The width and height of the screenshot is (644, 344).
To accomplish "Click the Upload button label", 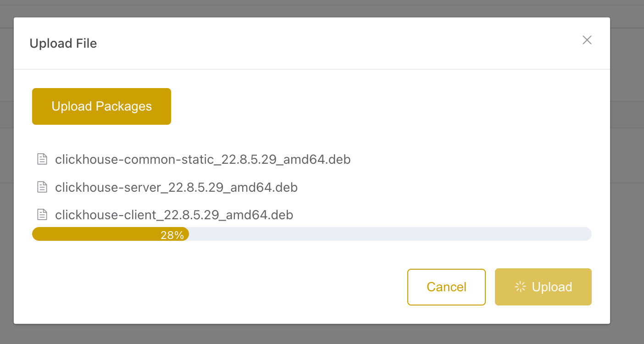I will [x=552, y=287].
